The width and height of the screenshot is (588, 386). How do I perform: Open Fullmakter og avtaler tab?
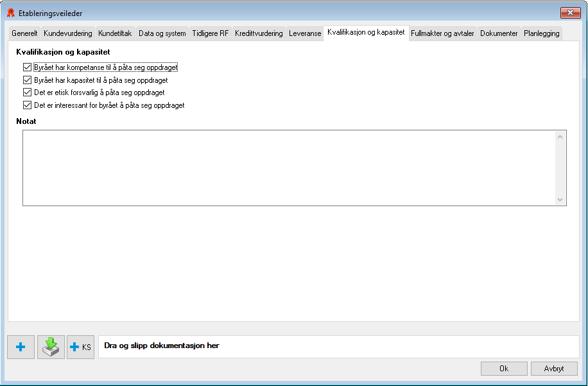point(442,33)
